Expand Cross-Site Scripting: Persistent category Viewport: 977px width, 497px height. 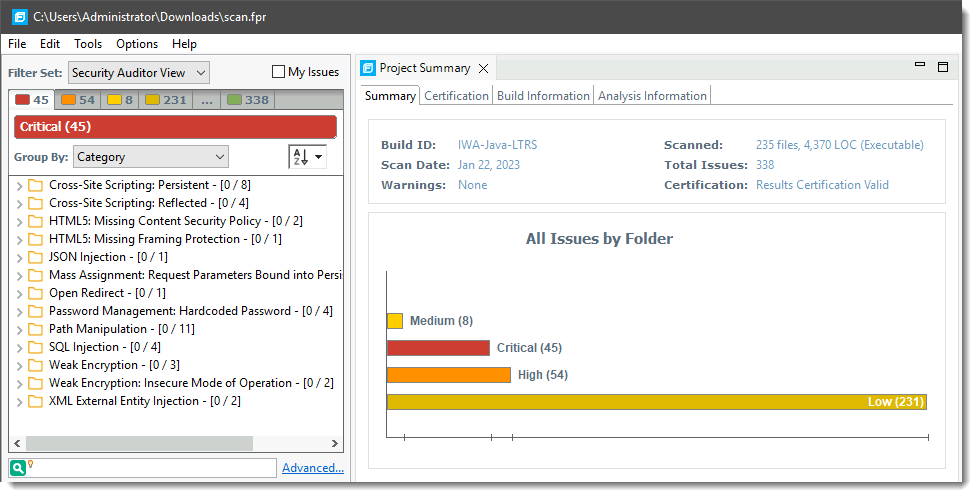pos(19,186)
